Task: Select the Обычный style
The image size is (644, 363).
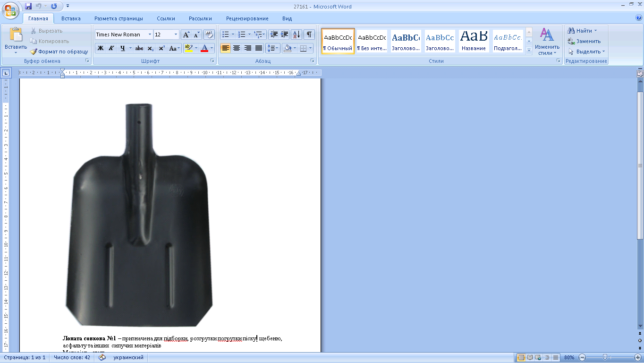Action: [x=338, y=41]
